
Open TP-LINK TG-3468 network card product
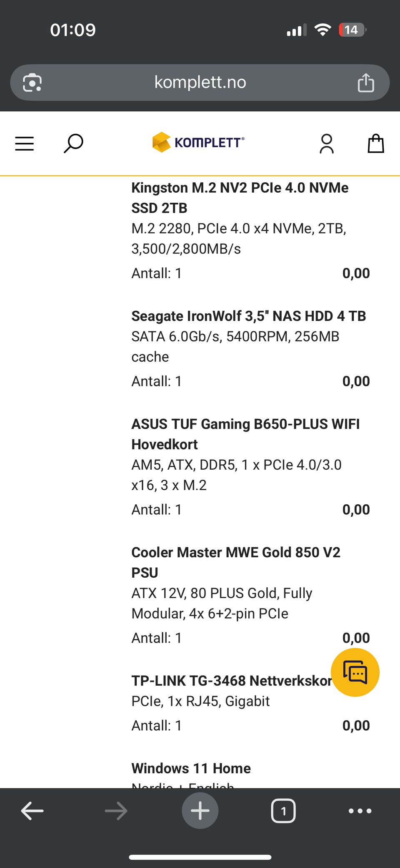click(x=231, y=681)
